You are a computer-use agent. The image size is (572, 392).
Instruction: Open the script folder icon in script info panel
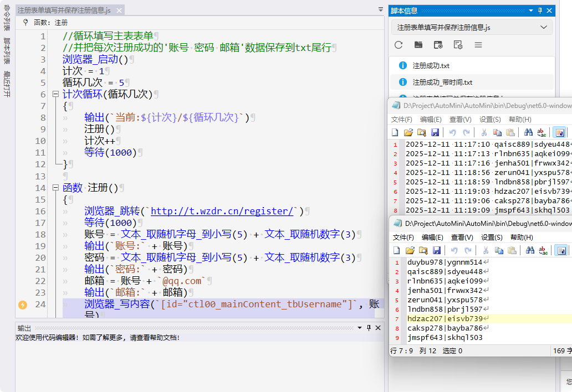tap(418, 45)
